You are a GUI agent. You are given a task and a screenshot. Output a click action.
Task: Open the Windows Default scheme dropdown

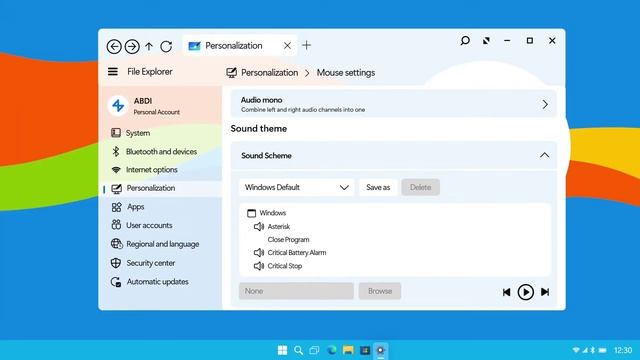click(296, 187)
